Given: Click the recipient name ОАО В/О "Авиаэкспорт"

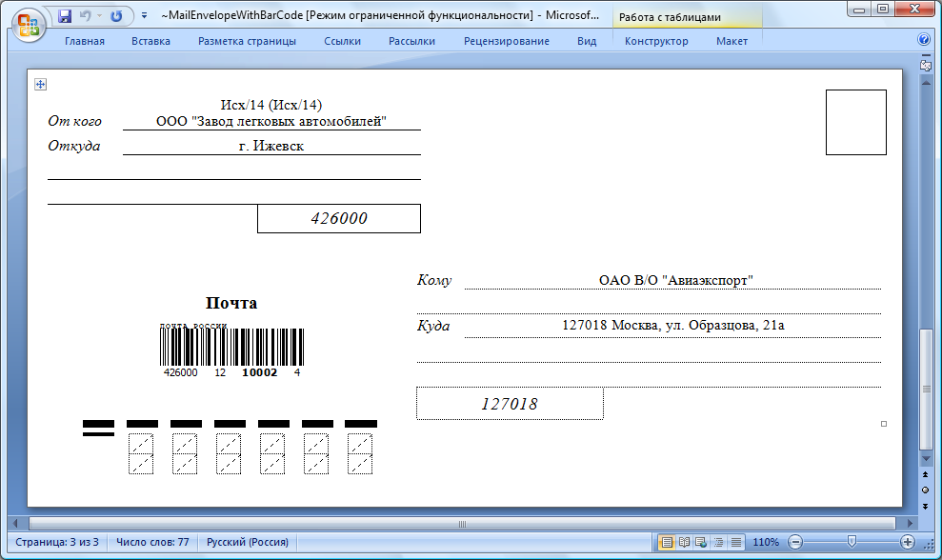Looking at the screenshot, I should [x=676, y=280].
